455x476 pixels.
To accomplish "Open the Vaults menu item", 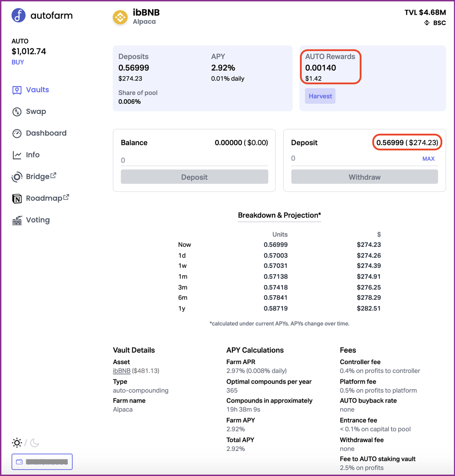I will [x=37, y=90].
